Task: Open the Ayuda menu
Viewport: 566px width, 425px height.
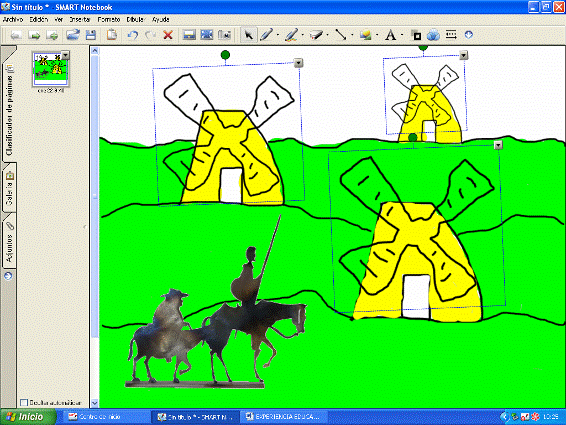Action: coord(161,19)
